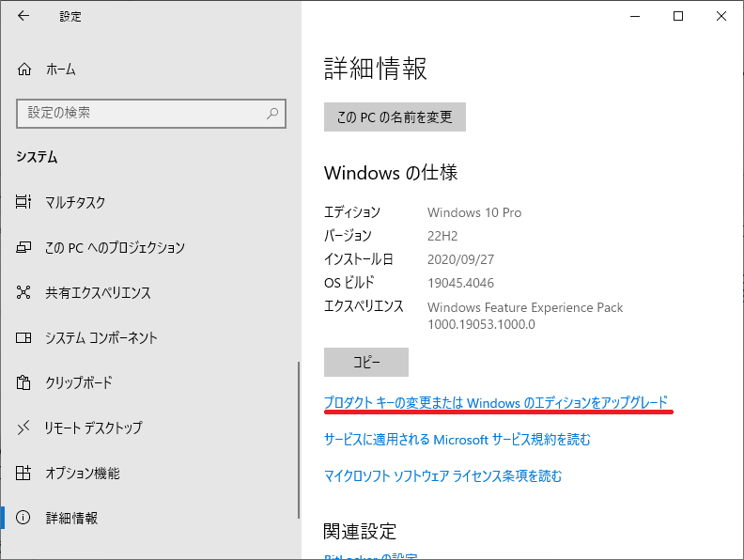Go back with the arrow icon

coord(23,16)
